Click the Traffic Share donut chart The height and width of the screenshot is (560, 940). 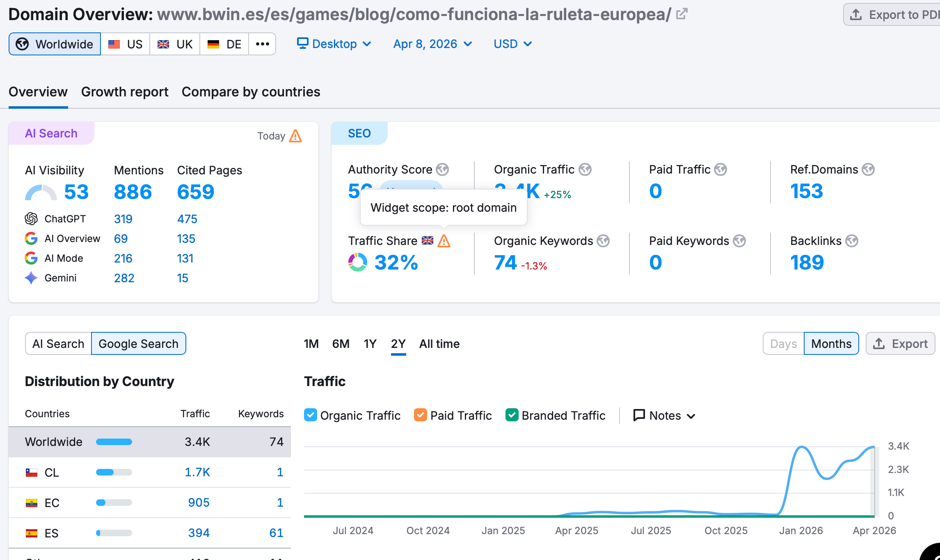click(357, 262)
